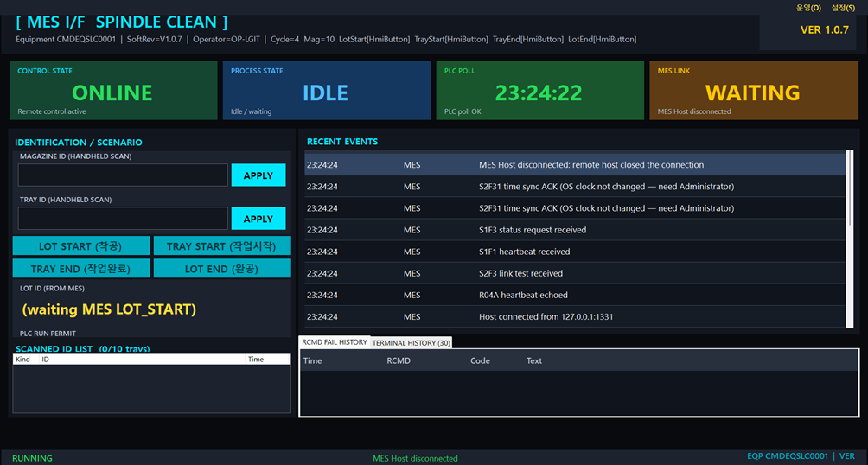Switch to TERMINAL HISTORY (30) tab
Image resolution: width=868 pixels, height=465 pixels.
tap(411, 342)
